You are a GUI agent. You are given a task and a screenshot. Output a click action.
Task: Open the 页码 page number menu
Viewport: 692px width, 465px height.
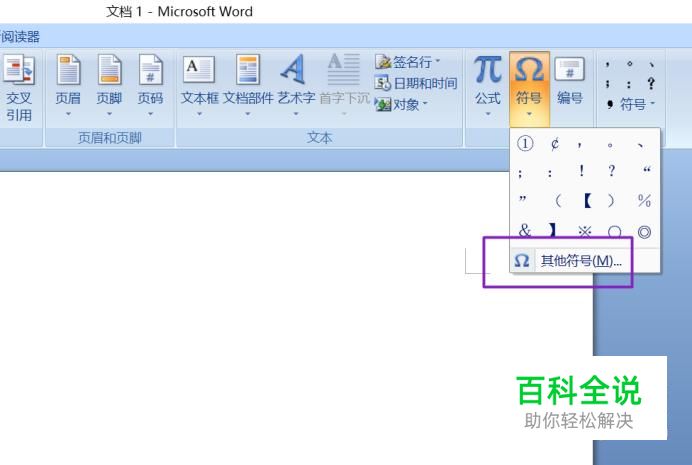[x=150, y=86]
